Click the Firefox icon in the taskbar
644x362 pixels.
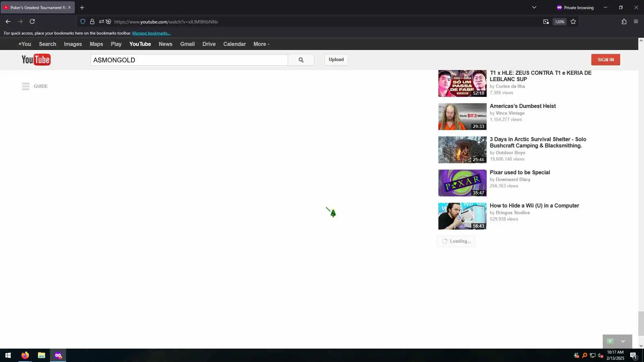tap(25, 355)
